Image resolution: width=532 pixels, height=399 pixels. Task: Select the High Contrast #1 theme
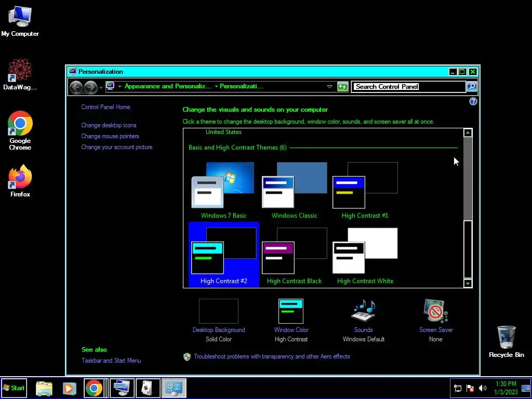pos(365,190)
